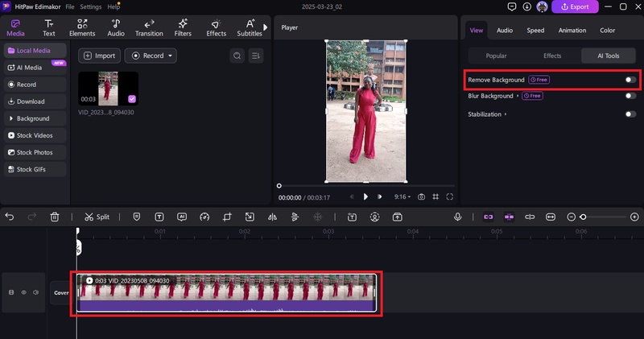Enable the Stabilization toggle
644x339 pixels.
630,114
